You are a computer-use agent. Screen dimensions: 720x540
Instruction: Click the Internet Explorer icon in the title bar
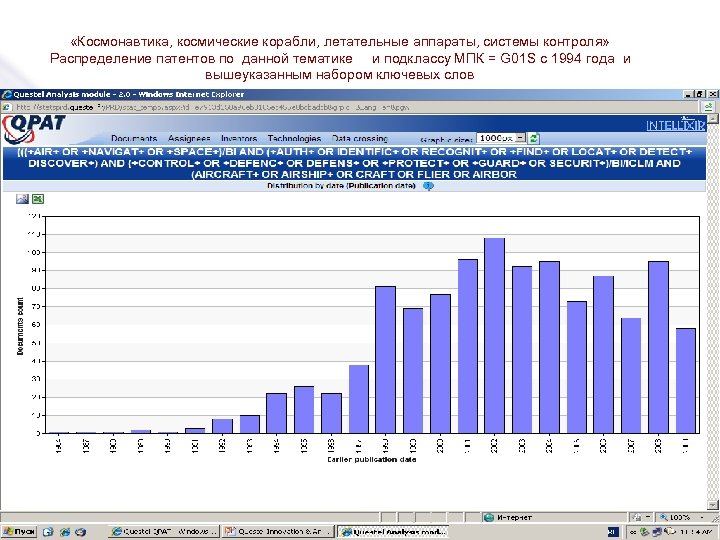[x=6, y=95]
